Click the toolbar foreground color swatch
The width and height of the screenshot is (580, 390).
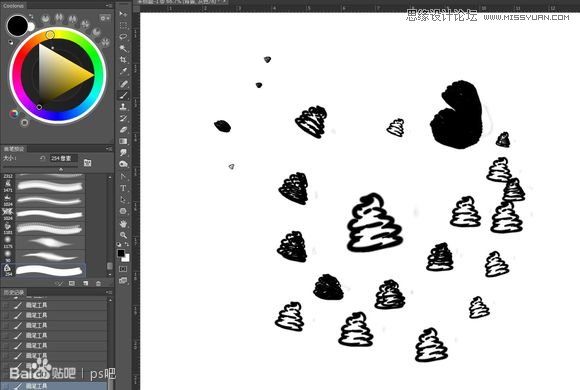(x=121, y=253)
